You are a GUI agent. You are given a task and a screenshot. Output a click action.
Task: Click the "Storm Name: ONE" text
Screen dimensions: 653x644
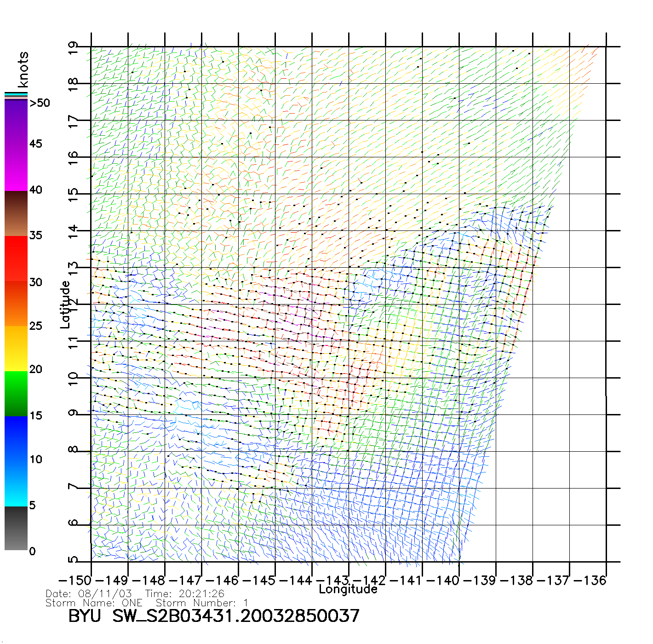tap(94, 603)
